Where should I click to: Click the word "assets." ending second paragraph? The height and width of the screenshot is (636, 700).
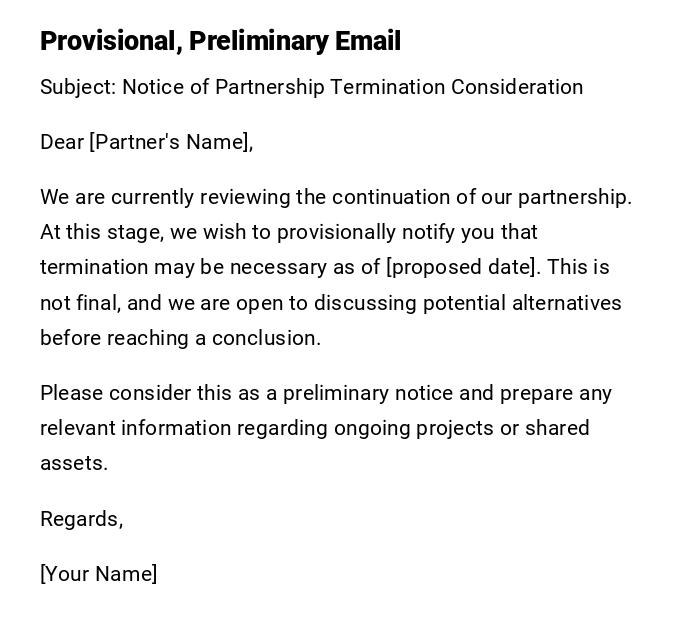73,463
